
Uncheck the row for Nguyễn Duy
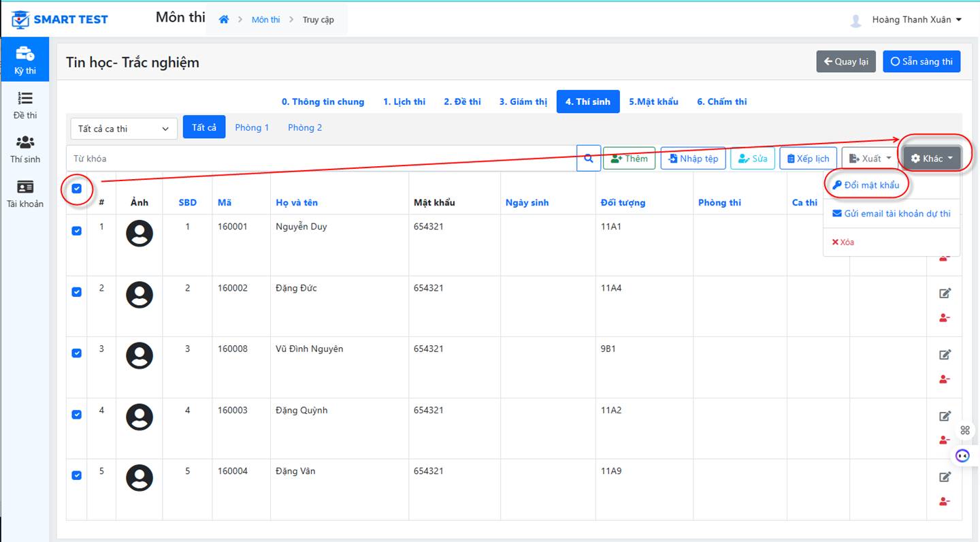pos(77,231)
